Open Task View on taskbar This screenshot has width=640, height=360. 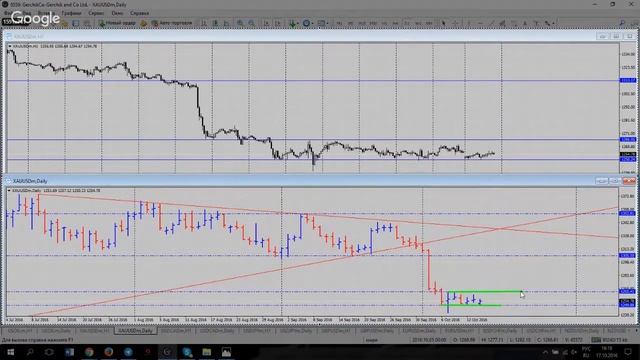tap(49, 351)
